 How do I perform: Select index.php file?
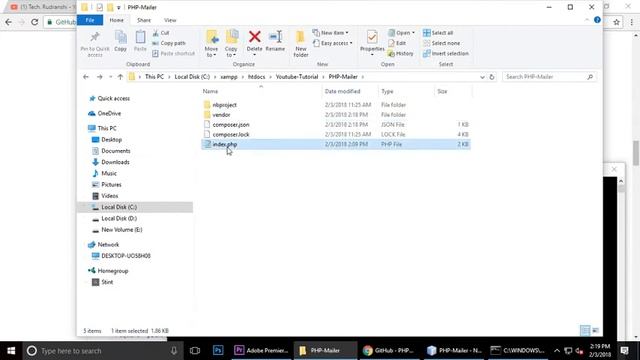tap(336, 144)
